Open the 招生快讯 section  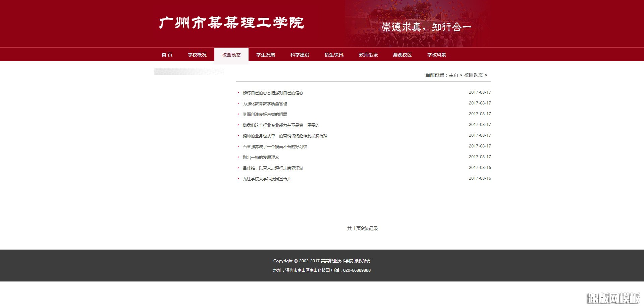[x=334, y=54]
